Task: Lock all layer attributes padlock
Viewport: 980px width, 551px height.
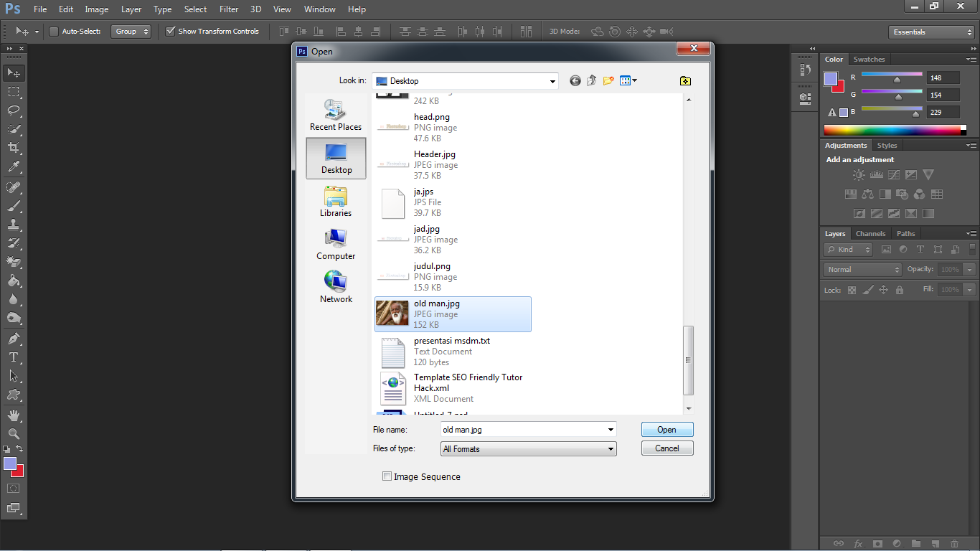Action: pyautogui.click(x=900, y=291)
